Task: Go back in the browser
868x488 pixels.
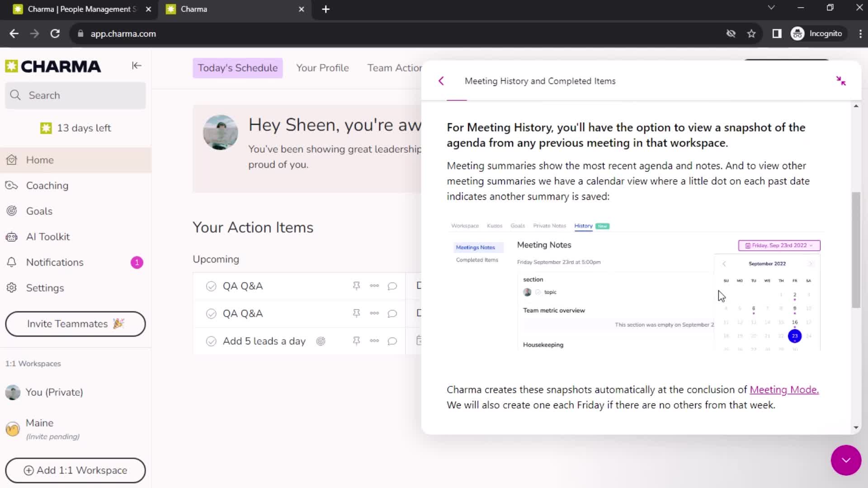Action: point(14,33)
